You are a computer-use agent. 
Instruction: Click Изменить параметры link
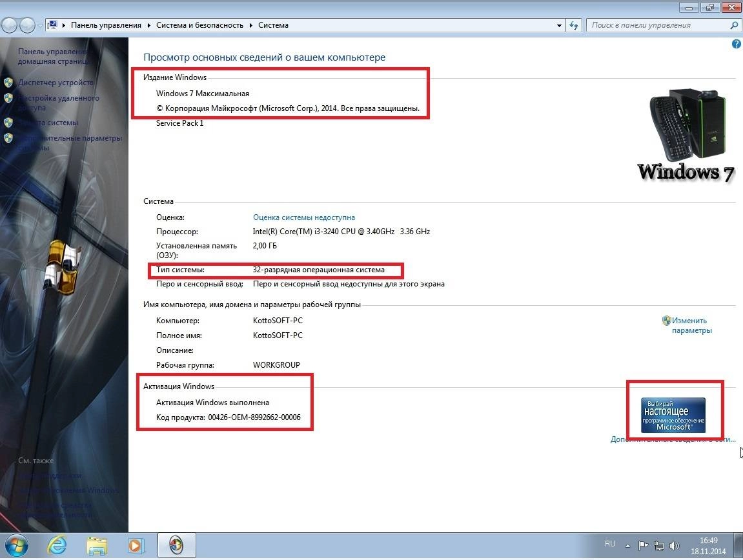click(x=691, y=325)
